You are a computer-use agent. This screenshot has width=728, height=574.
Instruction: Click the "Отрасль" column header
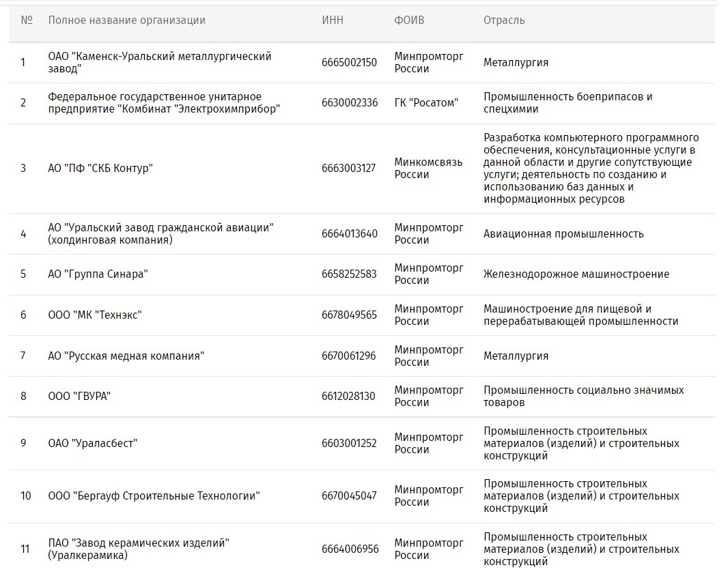pyautogui.click(x=504, y=20)
